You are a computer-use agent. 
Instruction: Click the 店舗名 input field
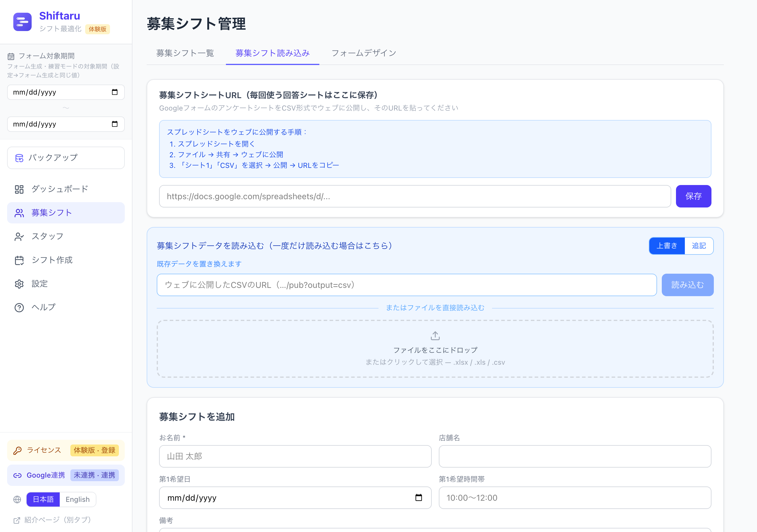(x=575, y=456)
